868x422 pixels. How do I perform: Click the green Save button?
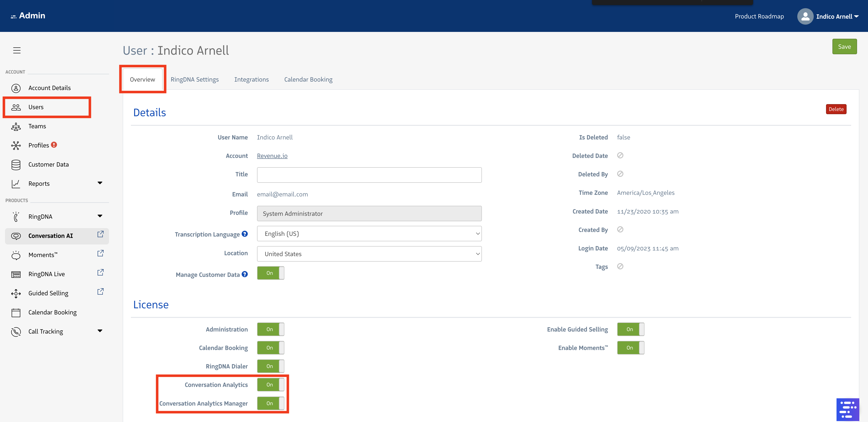click(x=844, y=47)
